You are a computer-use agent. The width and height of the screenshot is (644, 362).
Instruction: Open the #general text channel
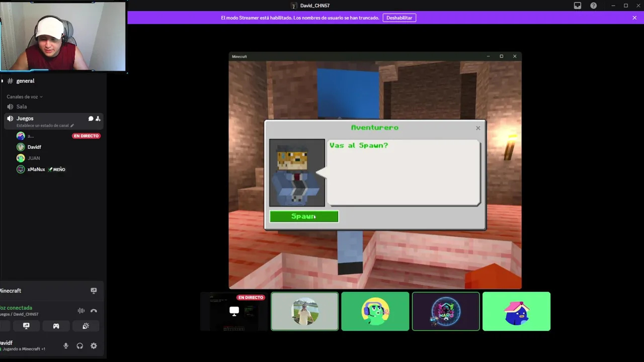point(25,81)
